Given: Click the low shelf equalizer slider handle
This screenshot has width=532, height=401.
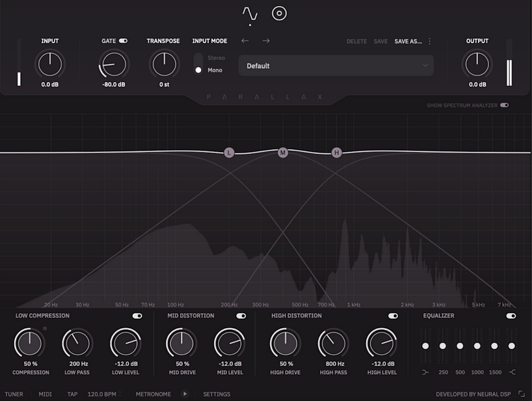Looking at the screenshot, I should point(425,346).
